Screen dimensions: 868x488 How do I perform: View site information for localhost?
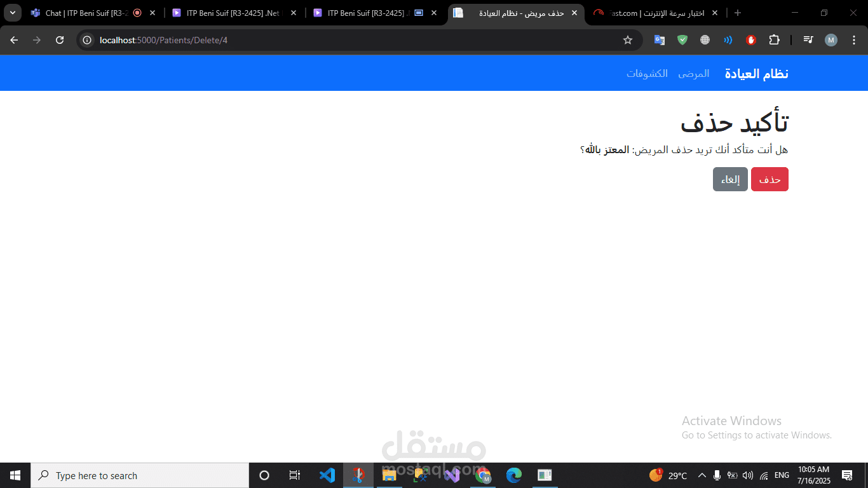coord(88,40)
